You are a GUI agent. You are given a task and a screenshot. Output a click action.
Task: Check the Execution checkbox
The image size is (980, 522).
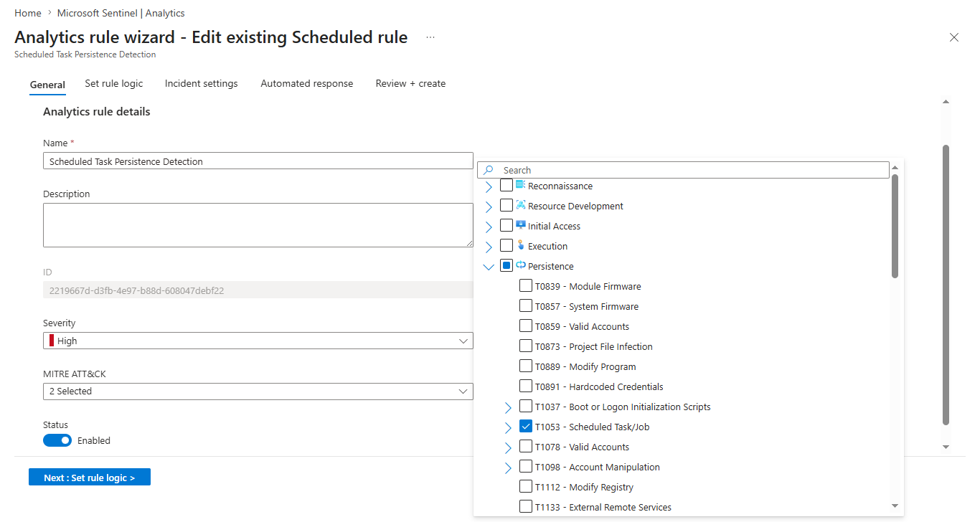[x=507, y=246]
